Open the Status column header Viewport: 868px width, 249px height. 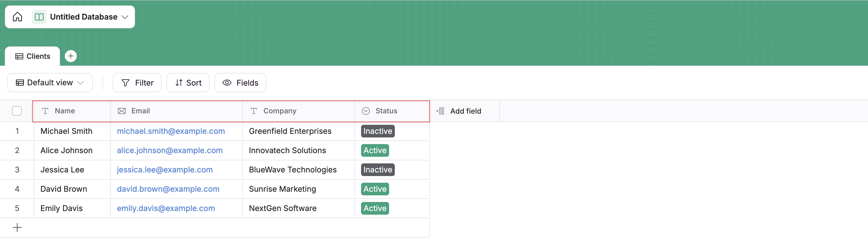click(392, 111)
